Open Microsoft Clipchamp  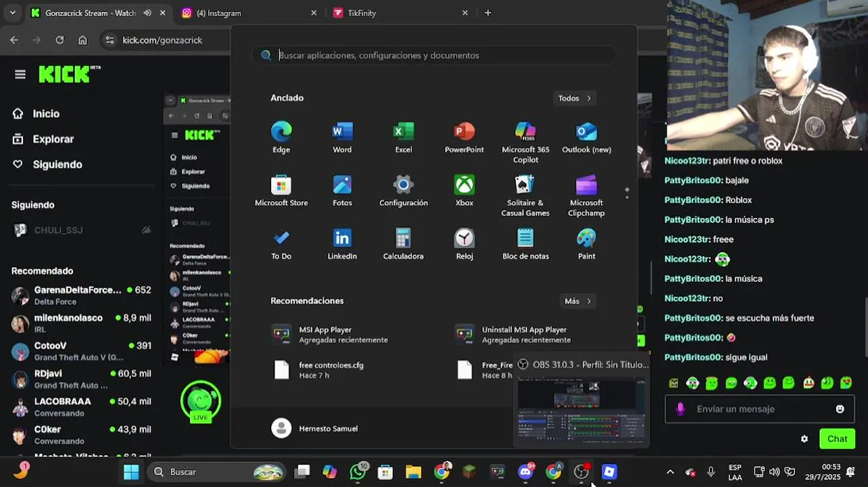point(587,195)
